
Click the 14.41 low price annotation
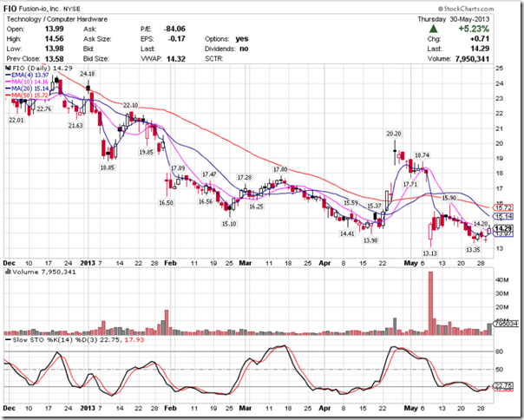pyautogui.click(x=347, y=233)
